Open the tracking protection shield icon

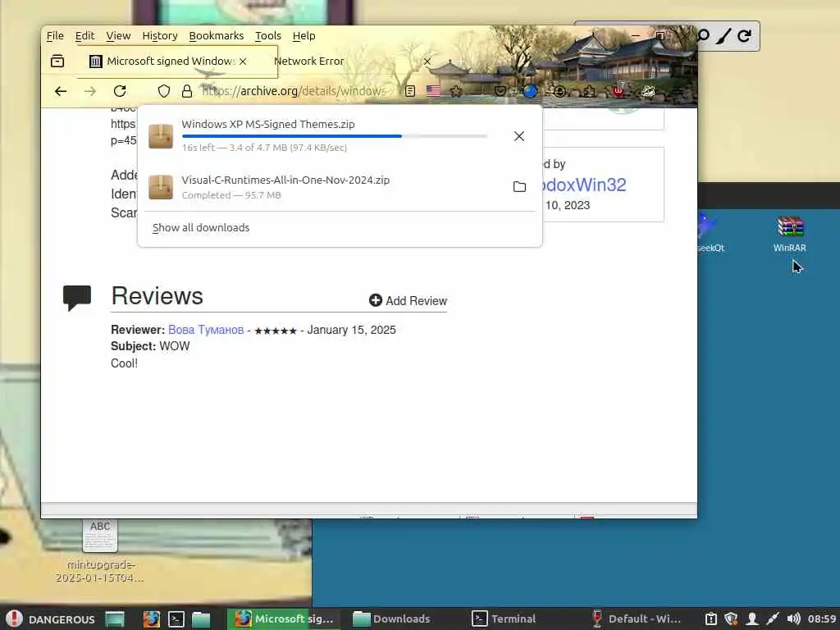(164, 91)
